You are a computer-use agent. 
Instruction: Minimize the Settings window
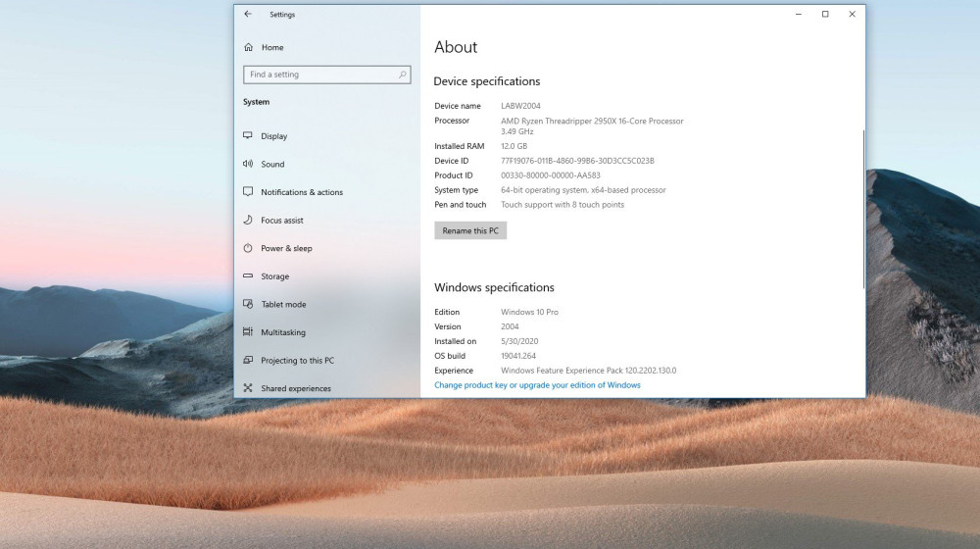point(798,14)
